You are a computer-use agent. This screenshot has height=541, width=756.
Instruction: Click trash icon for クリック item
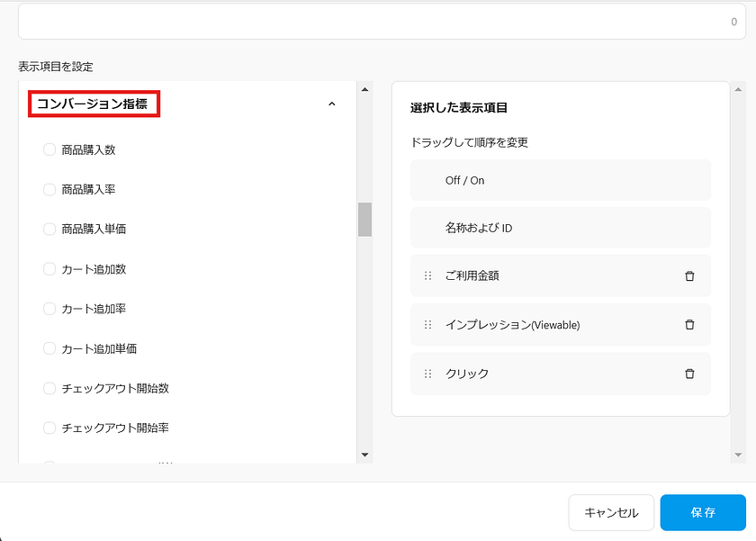[689, 374]
